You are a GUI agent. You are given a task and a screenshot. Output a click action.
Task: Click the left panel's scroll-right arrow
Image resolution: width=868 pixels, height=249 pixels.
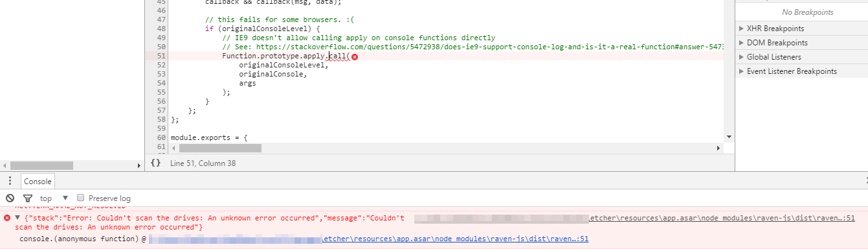pos(139,166)
